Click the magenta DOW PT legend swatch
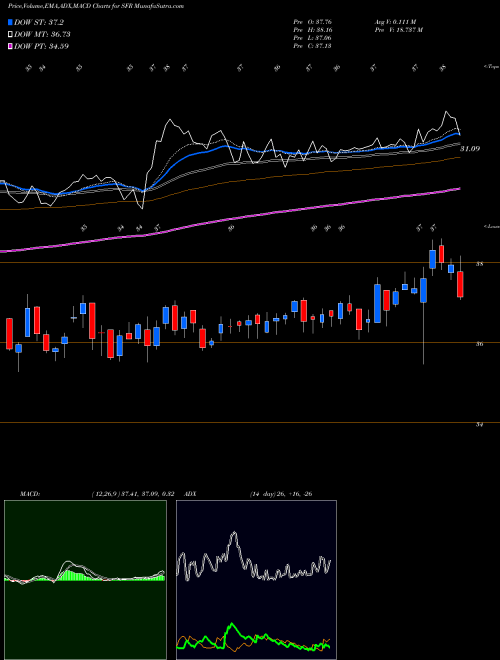The height and width of the screenshot is (660, 500). coord(11,46)
